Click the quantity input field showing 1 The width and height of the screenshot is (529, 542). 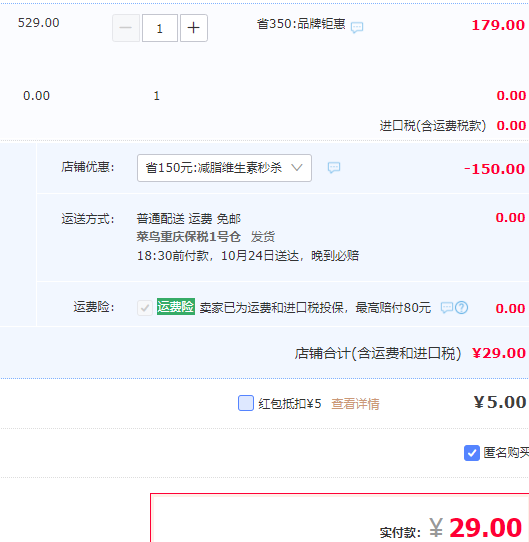(x=160, y=28)
